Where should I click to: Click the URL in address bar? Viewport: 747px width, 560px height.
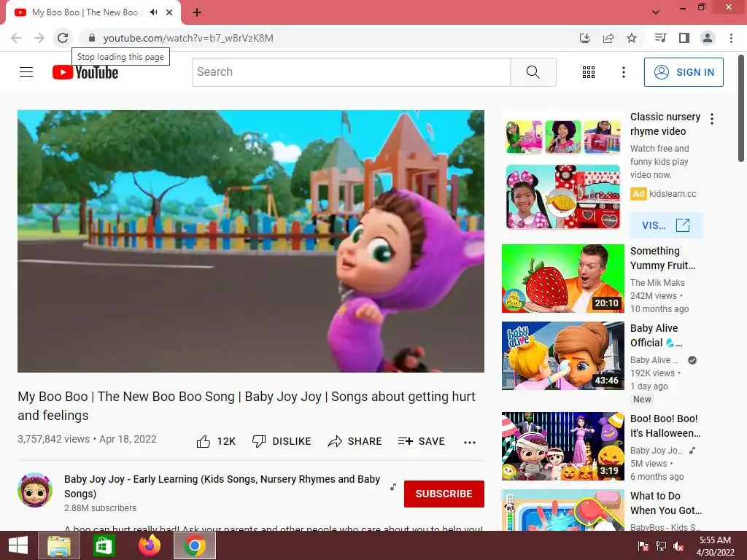pyautogui.click(x=188, y=38)
